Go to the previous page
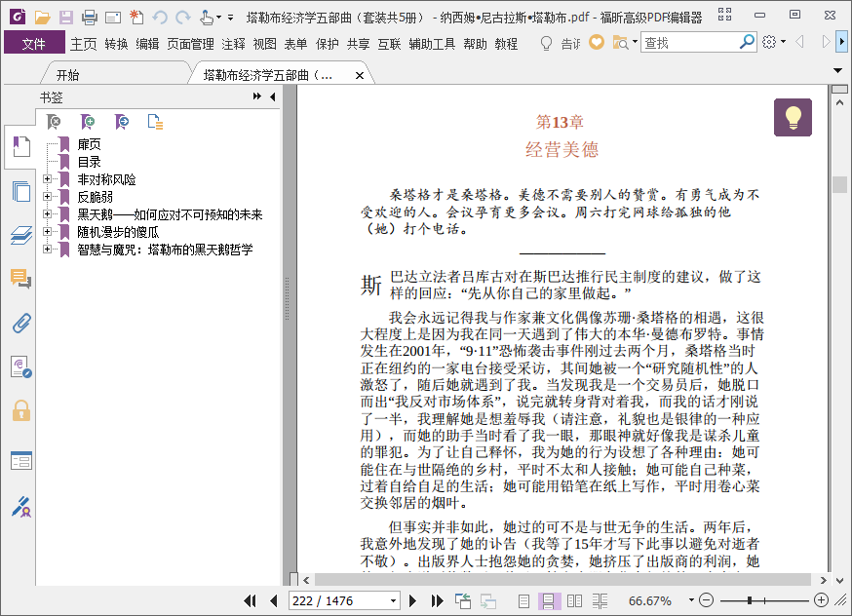852x616 pixels. [273, 600]
